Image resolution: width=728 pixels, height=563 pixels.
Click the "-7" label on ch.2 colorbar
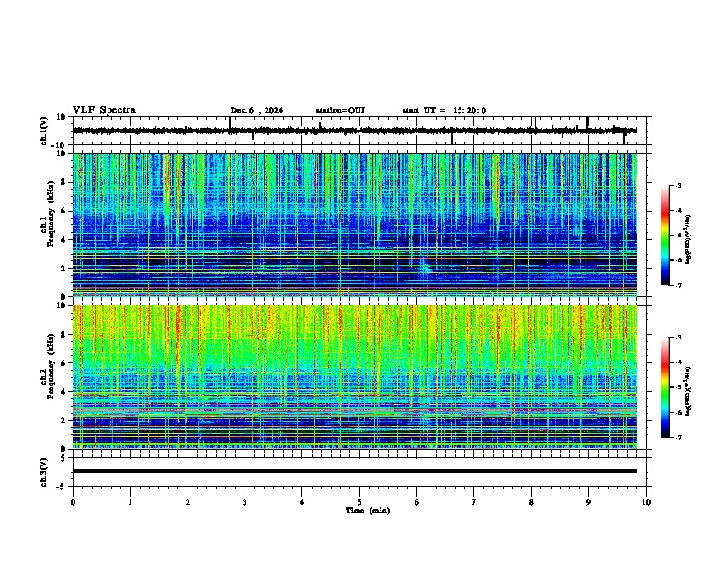(677, 437)
